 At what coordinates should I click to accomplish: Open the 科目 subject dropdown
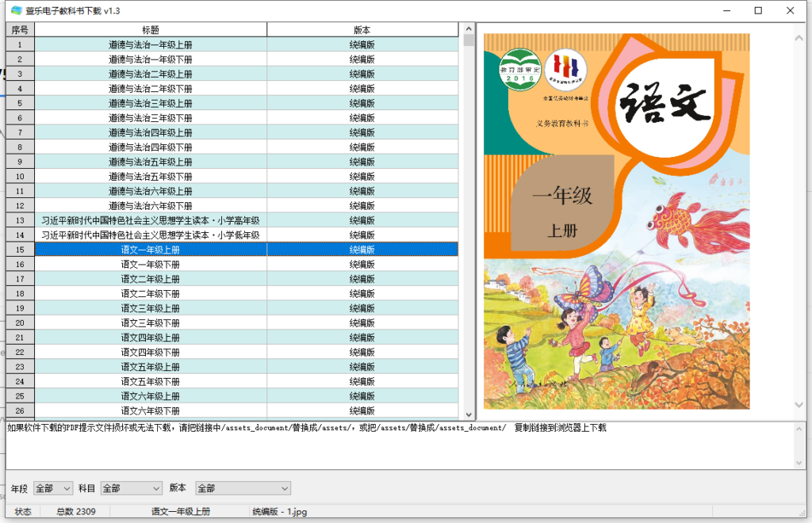tap(131, 488)
